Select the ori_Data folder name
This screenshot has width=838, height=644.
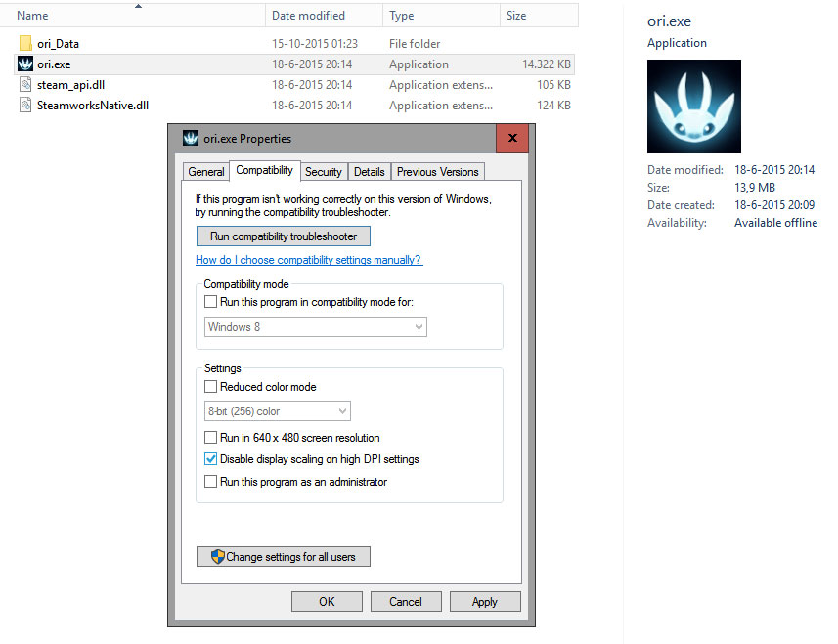pyautogui.click(x=59, y=43)
